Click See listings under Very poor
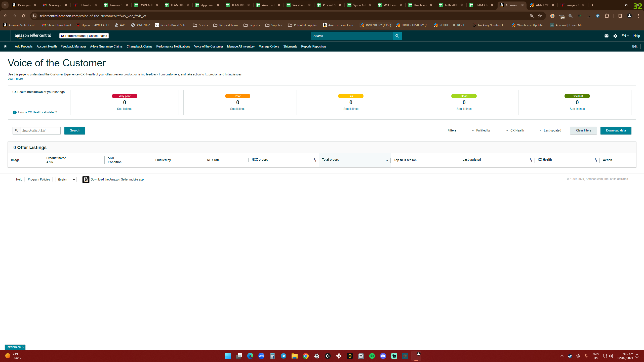 (125, 109)
